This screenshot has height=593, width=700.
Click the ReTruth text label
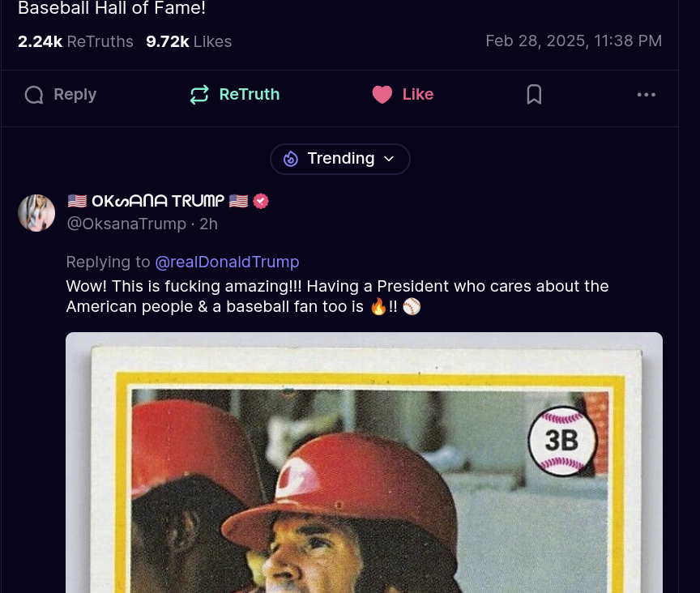click(249, 94)
